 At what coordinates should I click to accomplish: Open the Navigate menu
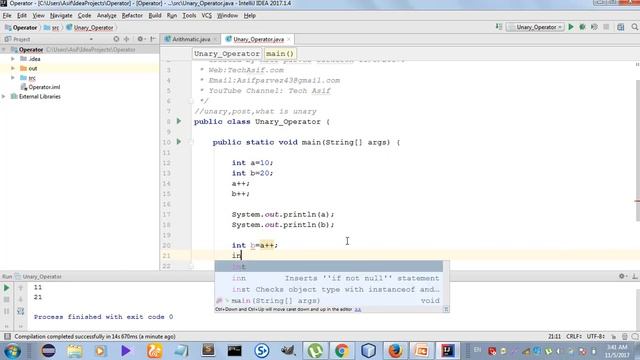coord(61,16)
